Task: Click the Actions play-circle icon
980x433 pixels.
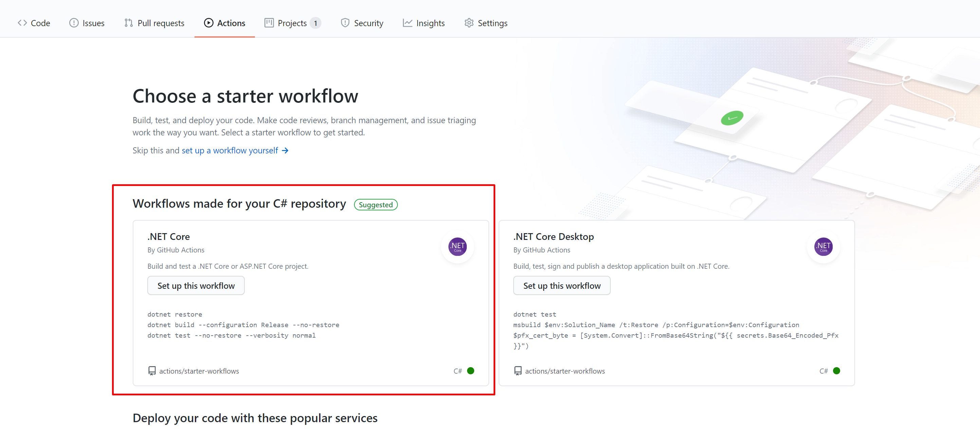Action: (208, 23)
